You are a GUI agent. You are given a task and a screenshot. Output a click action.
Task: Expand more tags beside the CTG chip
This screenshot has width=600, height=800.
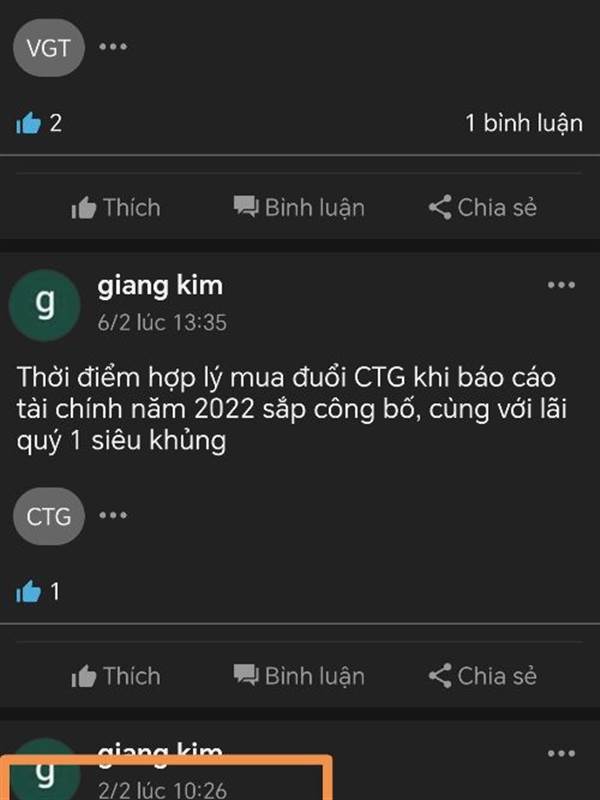coord(113,515)
